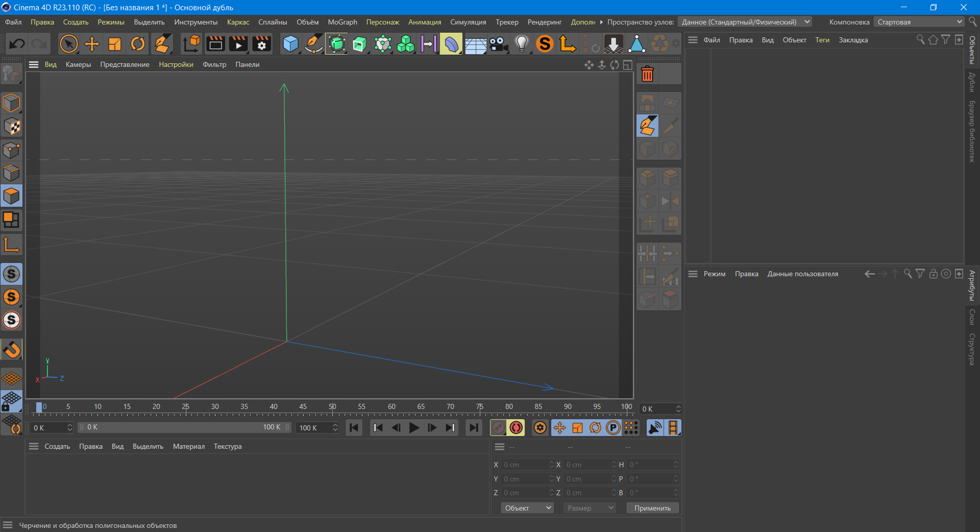The width and height of the screenshot is (980, 532).
Task: Add a Light object
Action: pyautogui.click(x=522, y=44)
